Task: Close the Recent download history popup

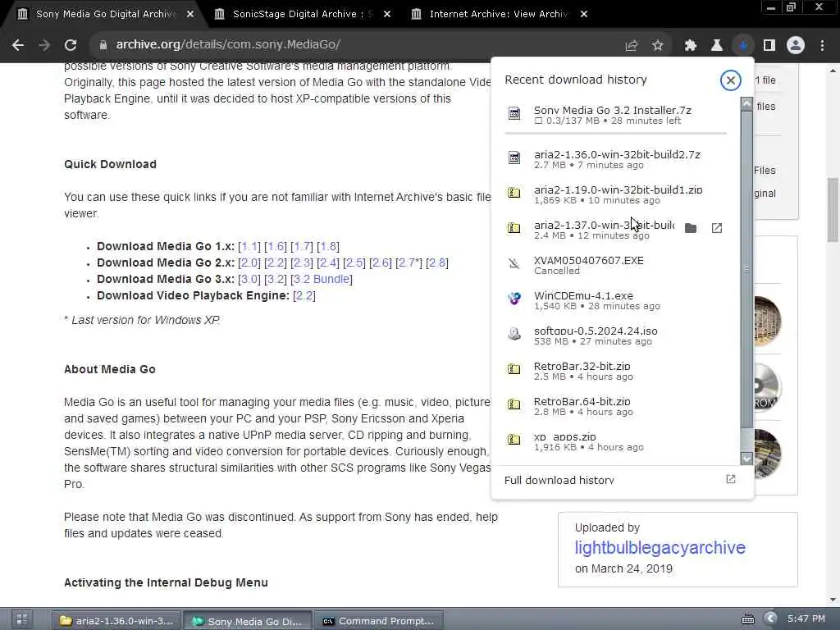Action: point(730,80)
